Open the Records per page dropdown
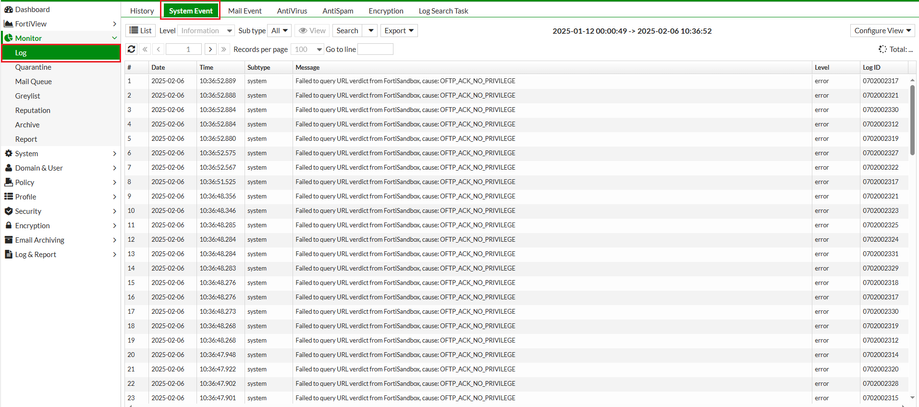Screen dimensions: 919x407 click(x=307, y=49)
